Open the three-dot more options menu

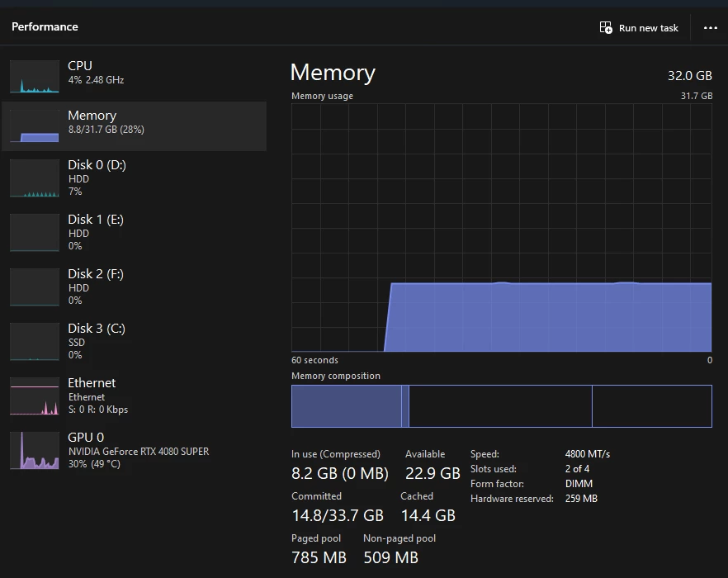coord(711,28)
